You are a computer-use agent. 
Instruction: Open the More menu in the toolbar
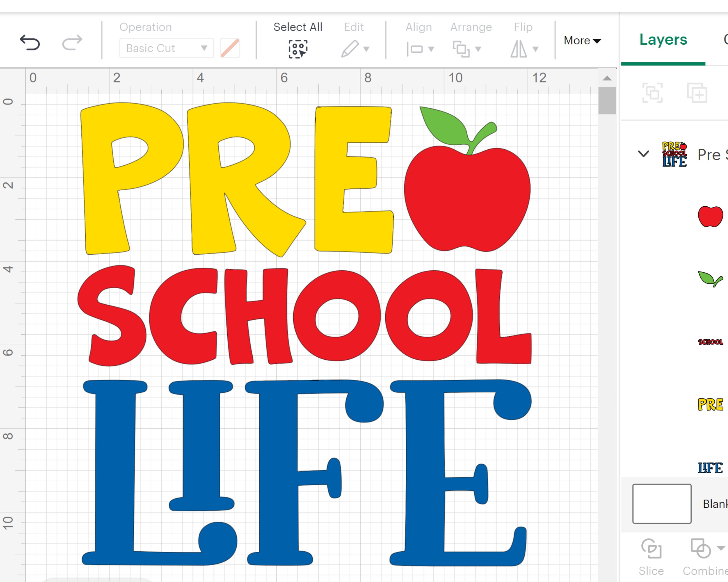(x=581, y=40)
